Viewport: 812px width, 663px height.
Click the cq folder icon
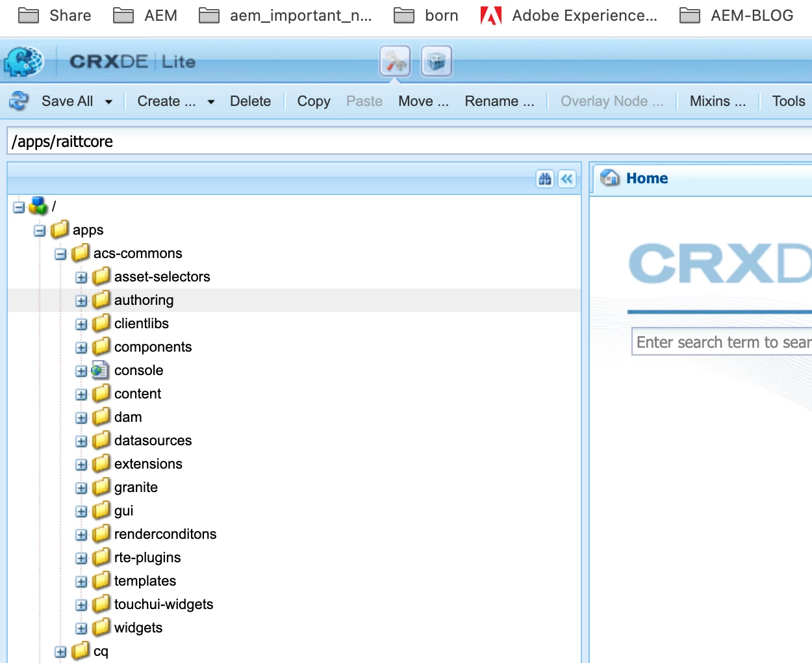point(81,651)
